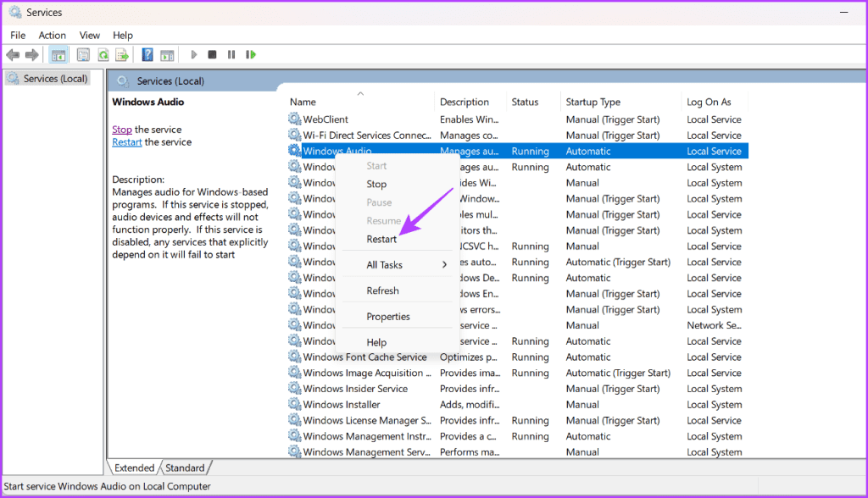This screenshot has width=868, height=498.
Task: Click Optimizes p... description cell
Action: pyautogui.click(x=468, y=357)
